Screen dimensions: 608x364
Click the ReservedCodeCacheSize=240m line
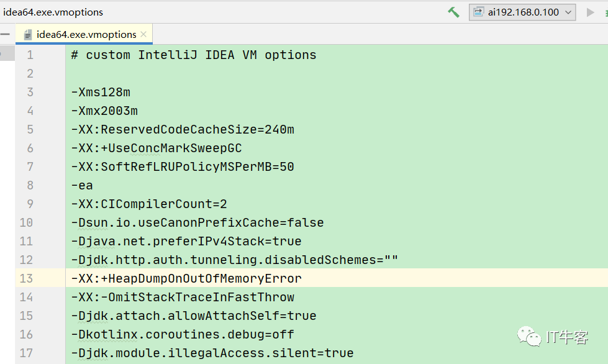(183, 129)
